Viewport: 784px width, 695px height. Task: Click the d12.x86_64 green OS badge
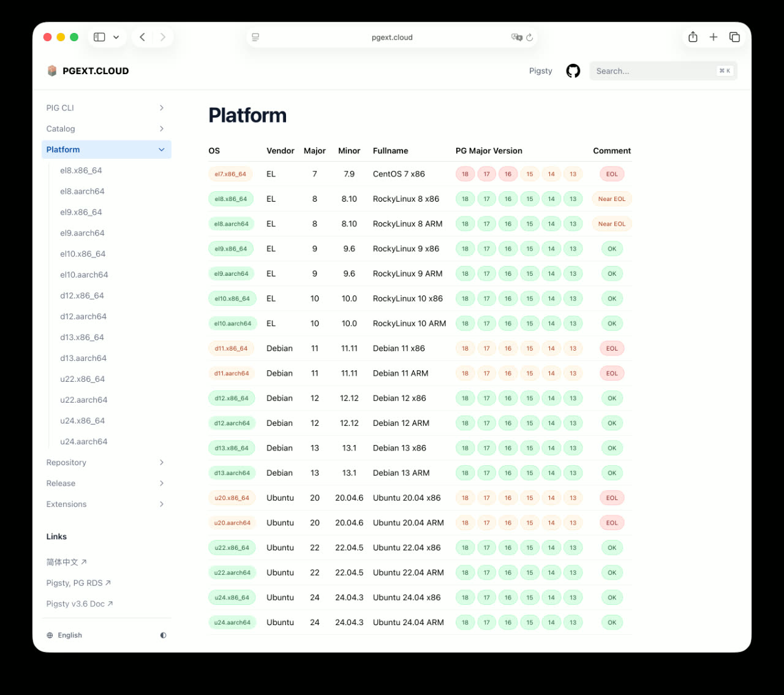tap(232, 398)
